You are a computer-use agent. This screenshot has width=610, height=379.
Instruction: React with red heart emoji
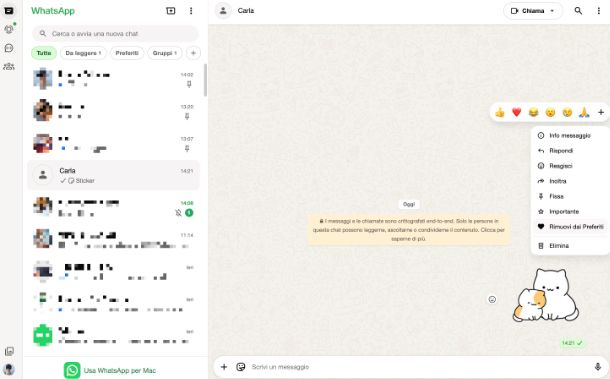[516, 112]
